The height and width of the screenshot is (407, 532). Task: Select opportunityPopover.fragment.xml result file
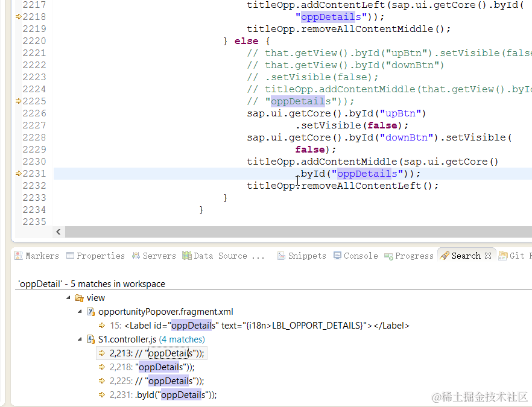pyautogui.click(x=165, y=312)
